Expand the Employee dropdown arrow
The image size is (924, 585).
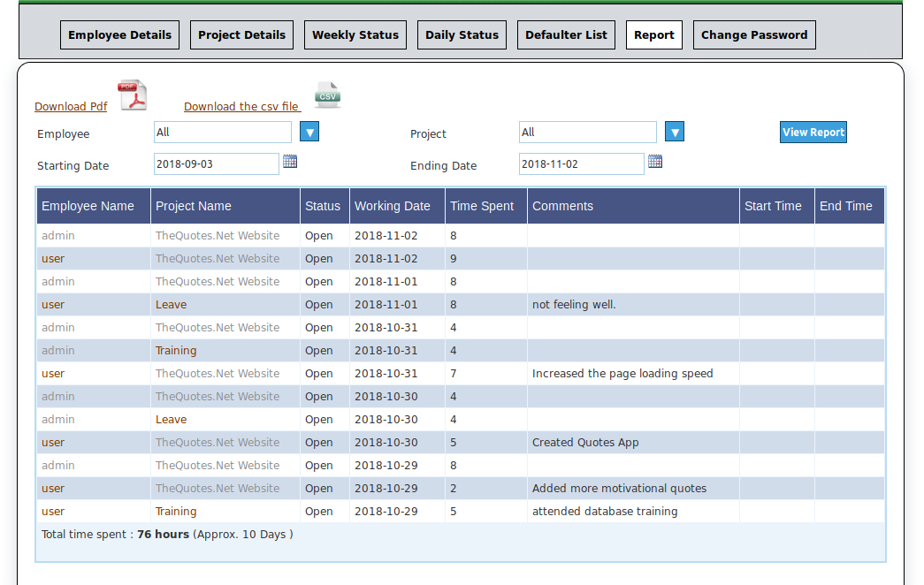click(309, 132)
